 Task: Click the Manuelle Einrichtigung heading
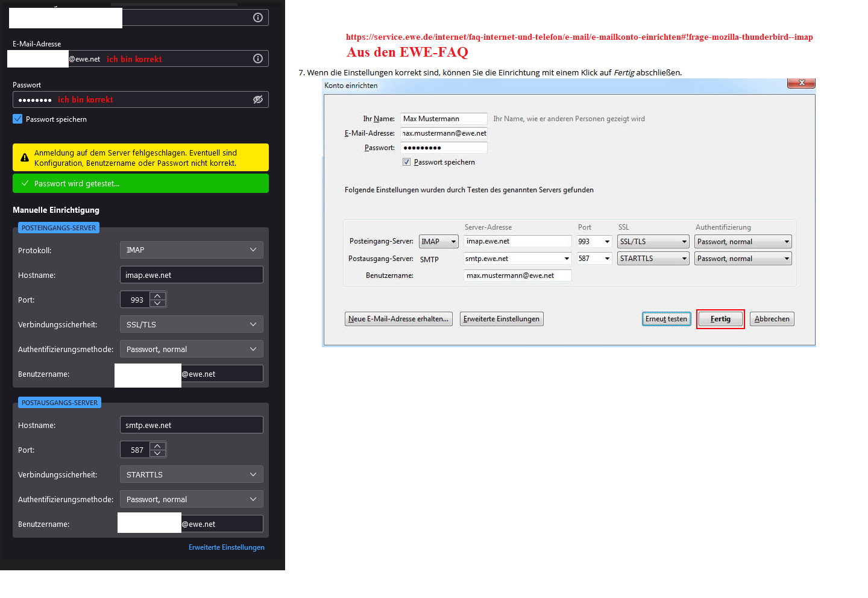(56, 210)
